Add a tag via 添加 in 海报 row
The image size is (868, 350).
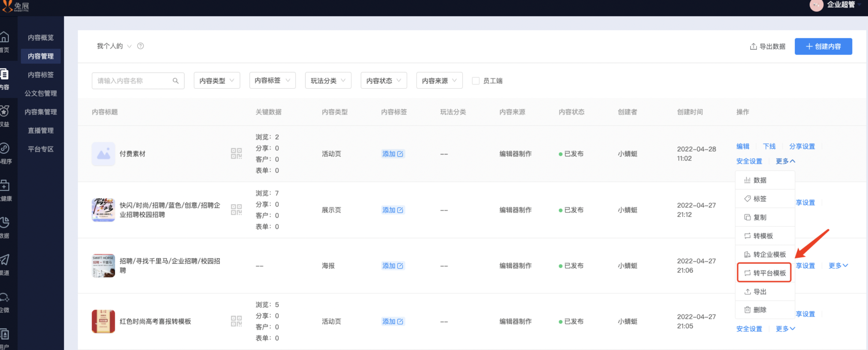tap(393, 266)
